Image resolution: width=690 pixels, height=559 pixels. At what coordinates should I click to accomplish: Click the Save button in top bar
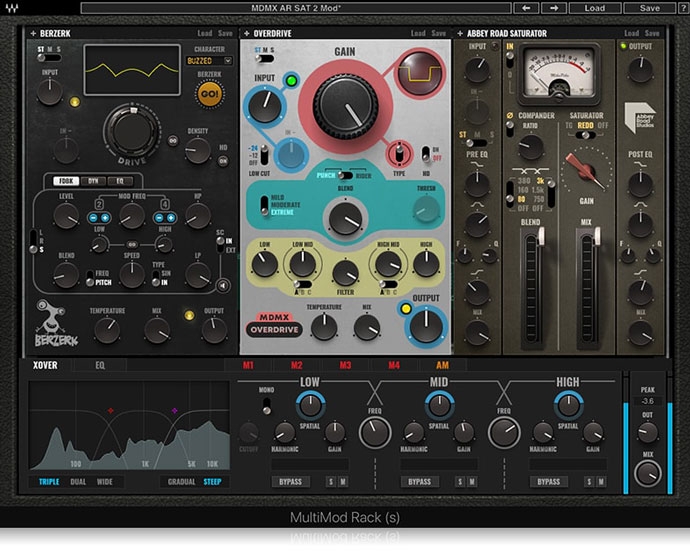click(x=649, y=8)
